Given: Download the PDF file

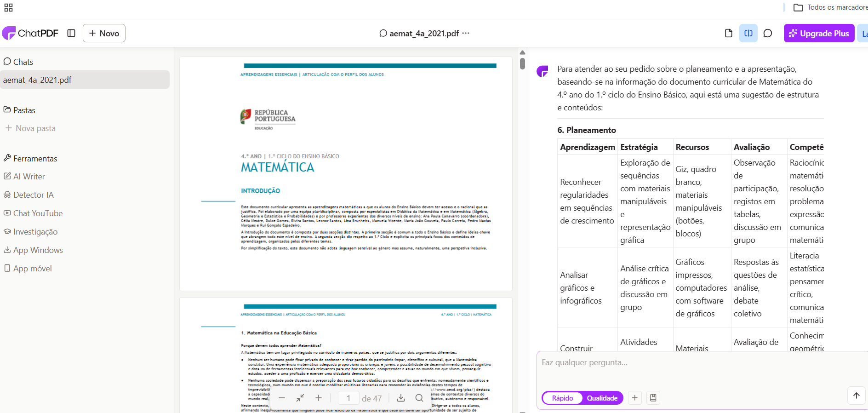Looking at the screenshot, I should click(401, 398).
